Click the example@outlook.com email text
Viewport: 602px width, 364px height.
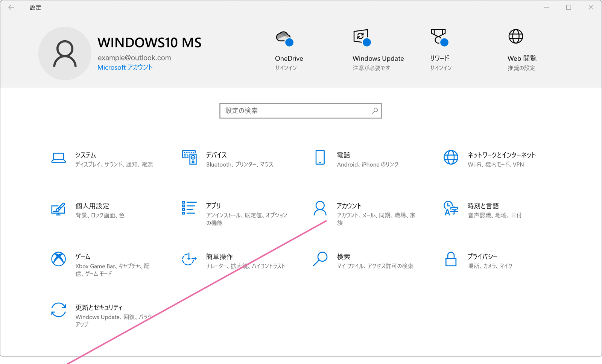pos(134,58)
